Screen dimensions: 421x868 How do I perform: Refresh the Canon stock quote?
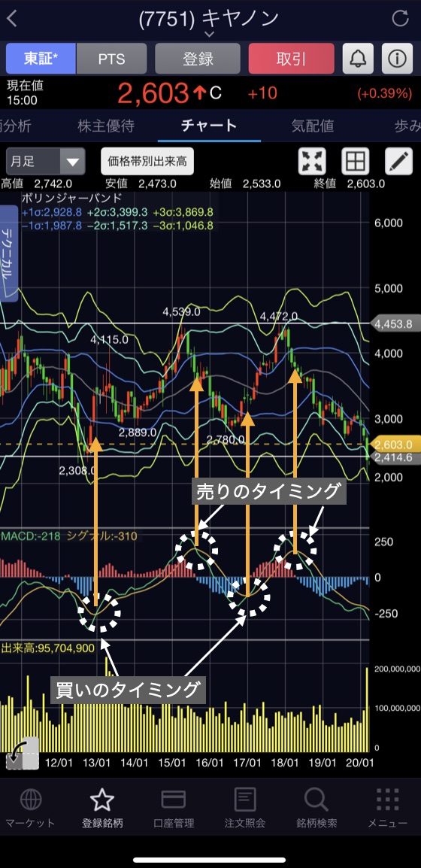point(400,18)
